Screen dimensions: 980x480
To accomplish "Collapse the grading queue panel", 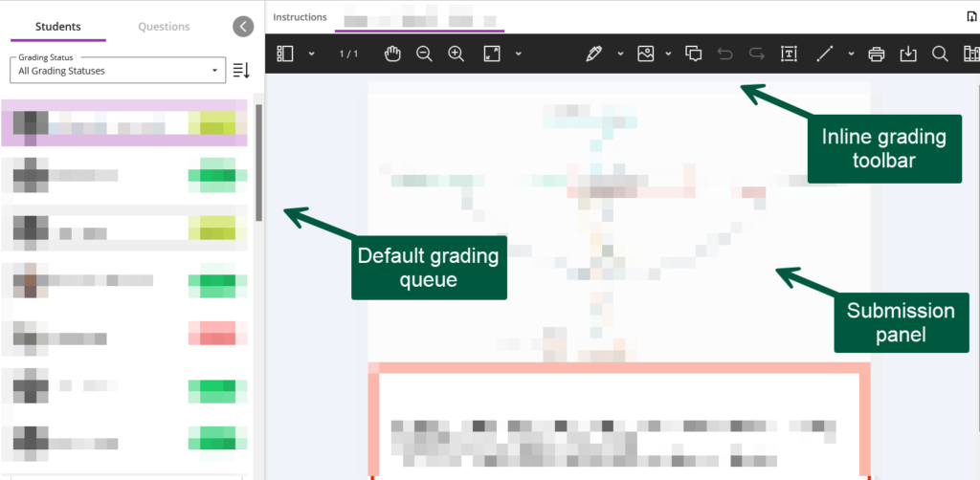I will point(243,27).
